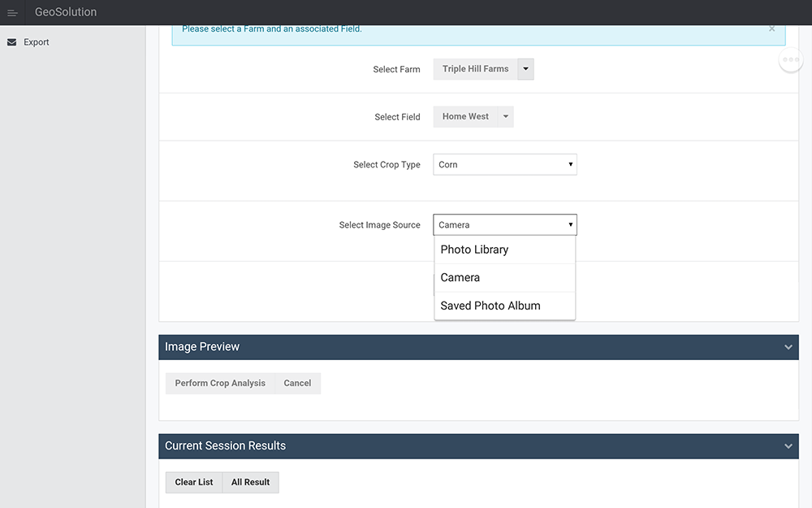Open Home West field dropdown arrow

click(x=505, y=117)
